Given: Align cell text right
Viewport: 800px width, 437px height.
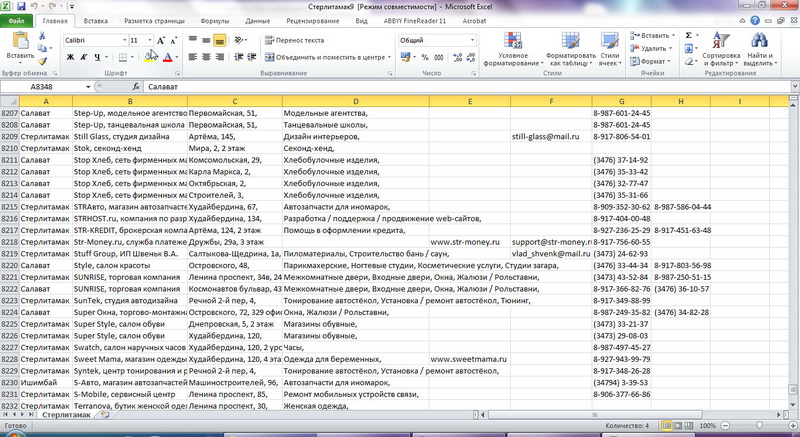Looking at the screenshot, I should coord(219,57).
